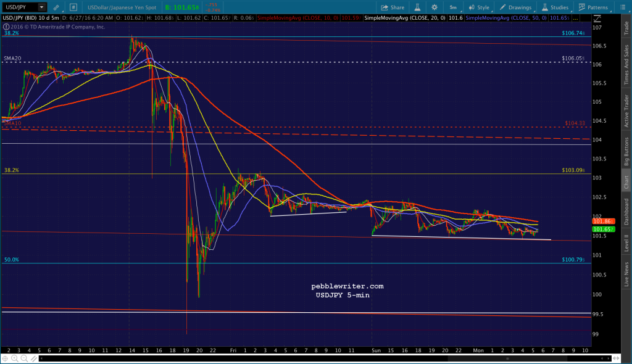Click the $106.74 Fibonacci level label
Image resolution: width=632 pixels, height=364 pixels.
click(573, 33)
